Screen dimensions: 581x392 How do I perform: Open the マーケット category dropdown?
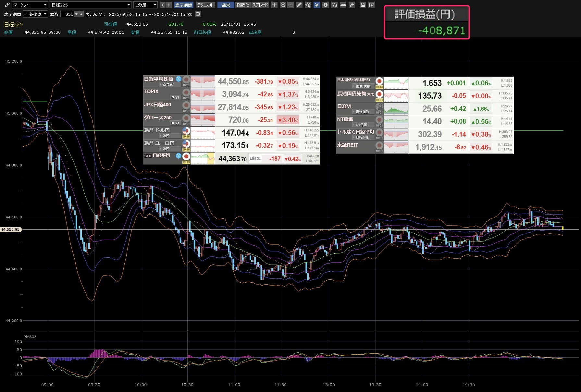pyautogui.click(x=30, y=5)
